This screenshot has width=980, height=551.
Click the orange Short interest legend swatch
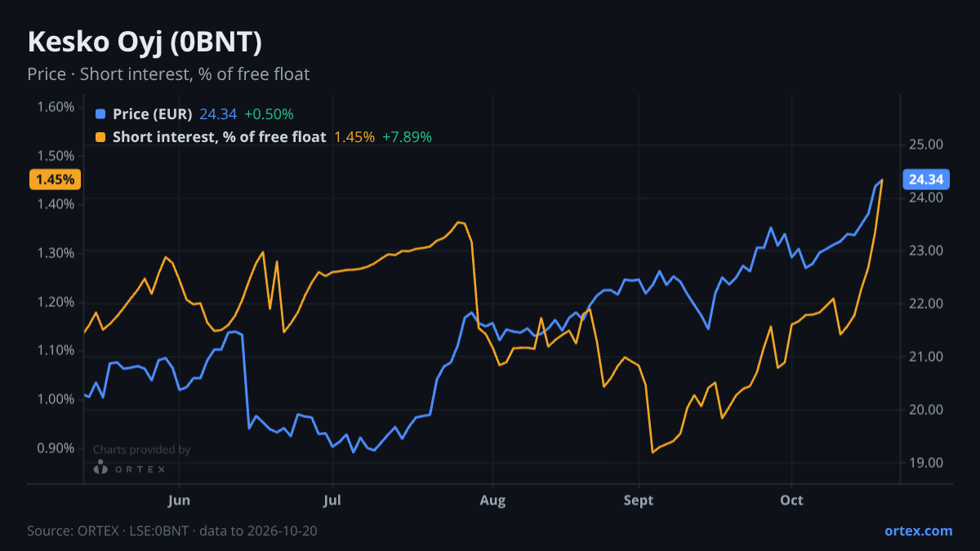(100, 137)
